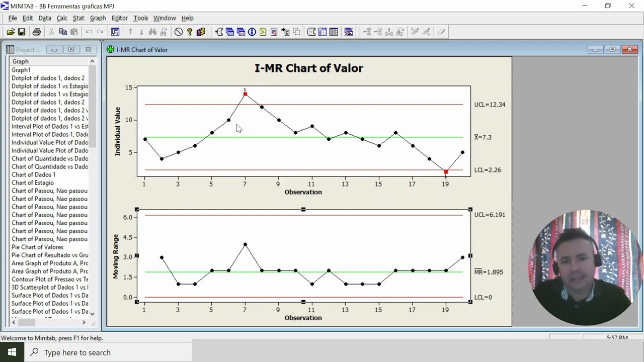Click the Windows Start button
Viewport: 644px width, 362px height.
12,352
